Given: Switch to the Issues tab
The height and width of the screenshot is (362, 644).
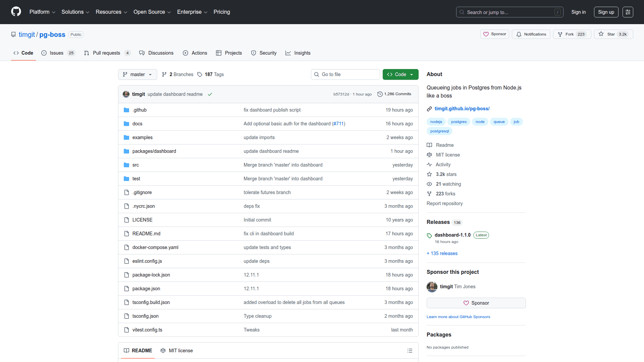Looking at the screenshot, I should click(58, 53).
